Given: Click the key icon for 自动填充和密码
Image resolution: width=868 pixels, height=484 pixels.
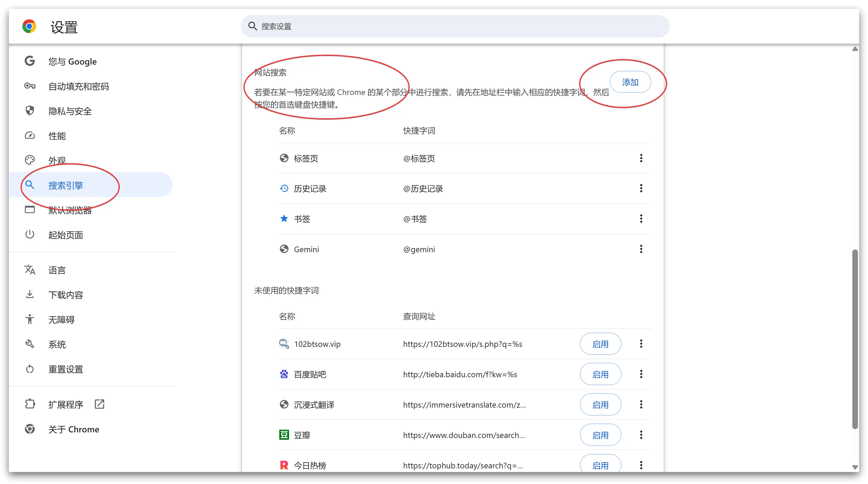Looking at the screenshot, I should 30,86.
